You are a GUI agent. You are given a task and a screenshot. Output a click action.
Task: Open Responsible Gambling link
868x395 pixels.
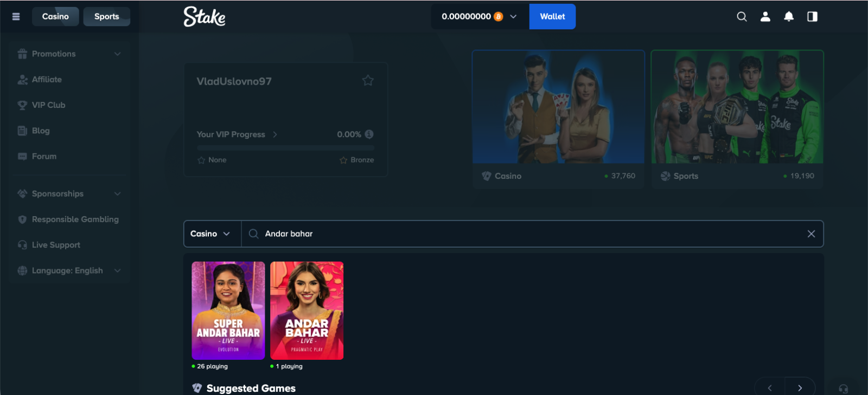tap(75, 219)
